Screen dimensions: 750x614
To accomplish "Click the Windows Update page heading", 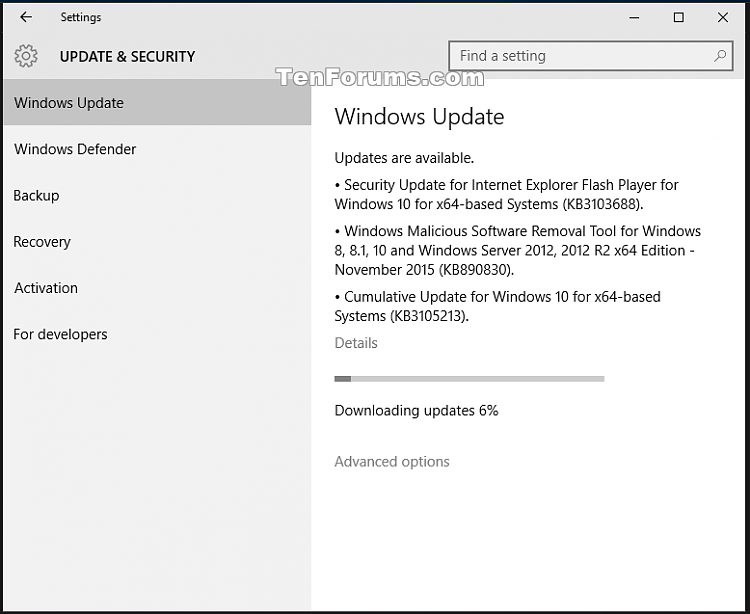I will pos(419,116).
